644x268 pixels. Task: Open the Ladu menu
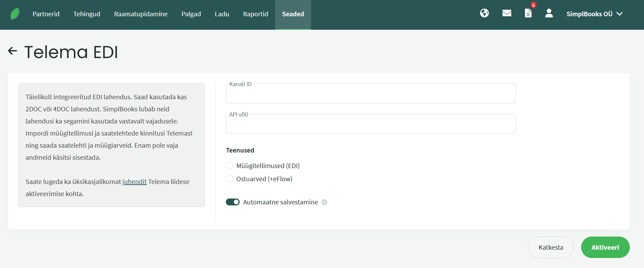pos(222,14)
